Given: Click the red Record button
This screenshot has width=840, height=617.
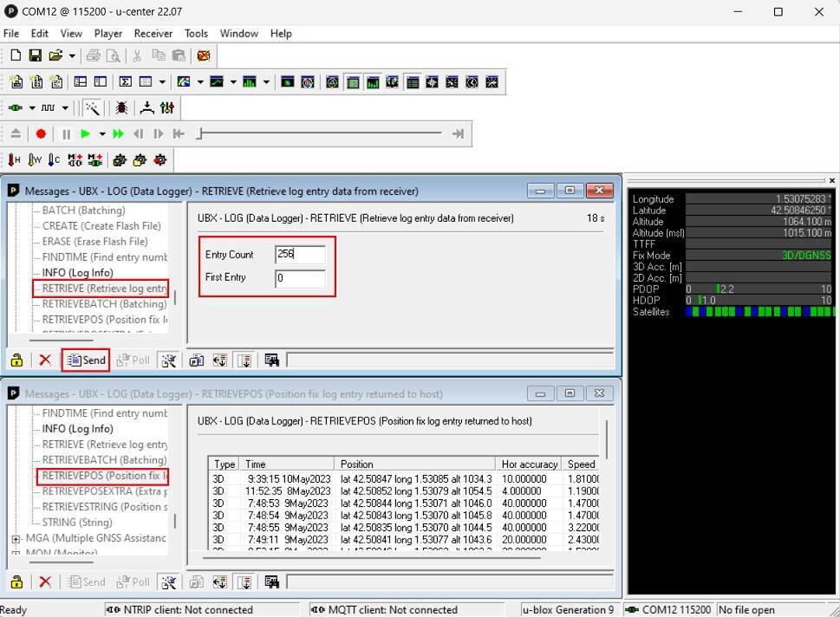Looking at the screenshot, I should coord(41,134).
